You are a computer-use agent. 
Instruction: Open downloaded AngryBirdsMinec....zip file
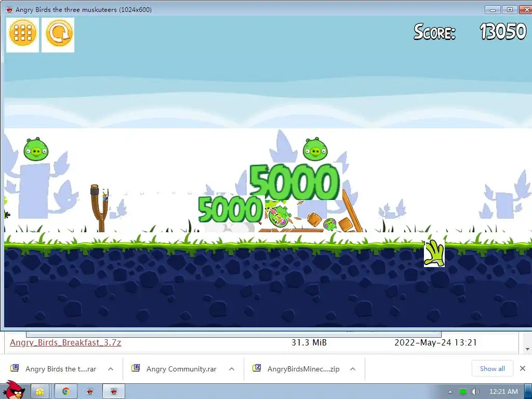(x=296, y=369)
